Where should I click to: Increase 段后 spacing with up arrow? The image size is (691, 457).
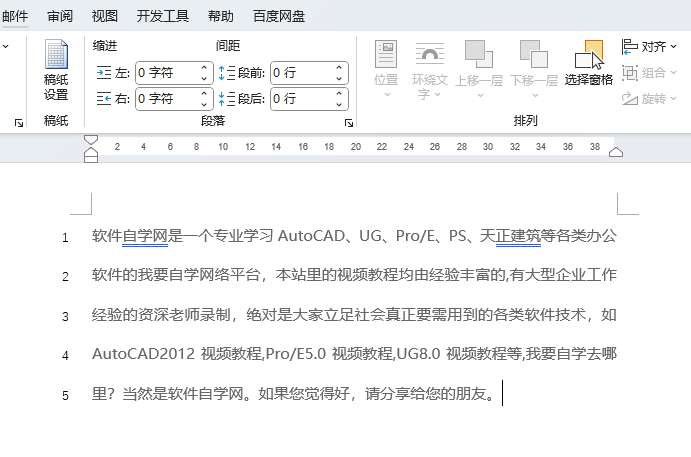339,94
